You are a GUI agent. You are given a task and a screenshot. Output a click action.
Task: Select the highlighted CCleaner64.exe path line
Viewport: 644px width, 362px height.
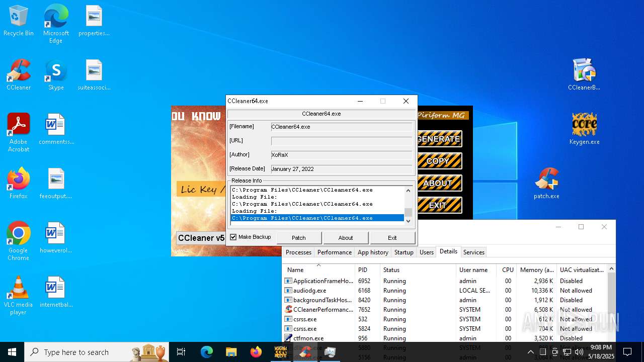coord(317,218)
